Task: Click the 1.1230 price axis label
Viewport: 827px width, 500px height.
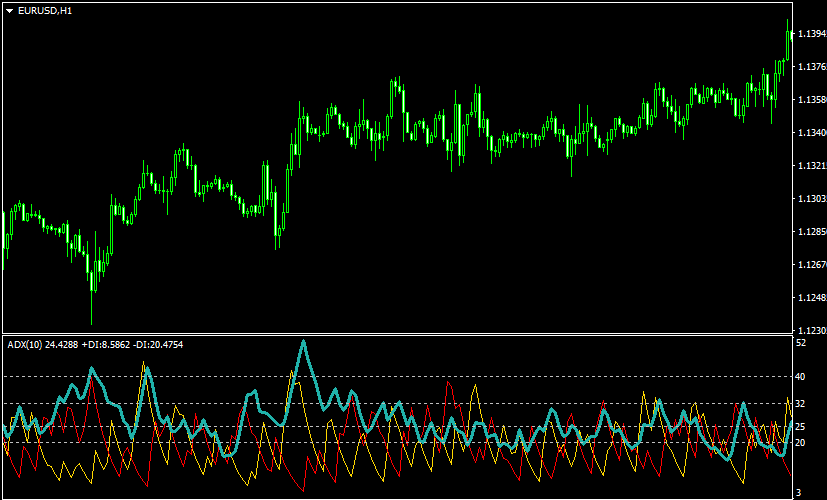Action: [811, 331]
